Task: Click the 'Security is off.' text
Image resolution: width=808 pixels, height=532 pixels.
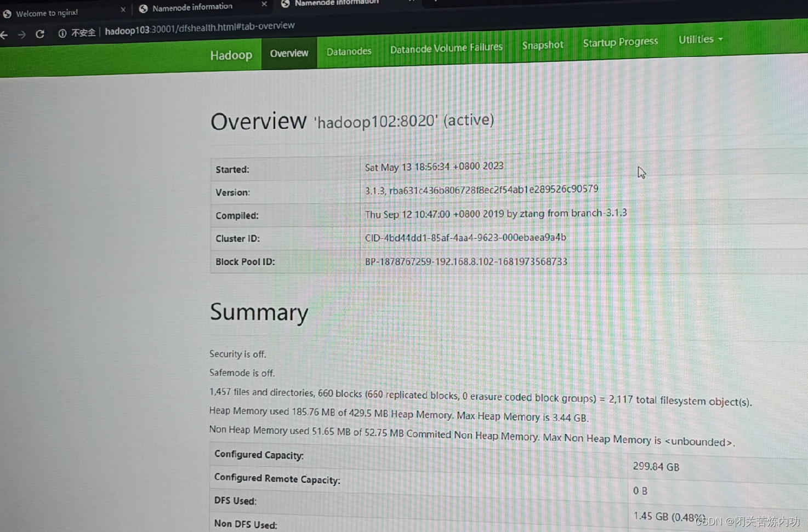Action: (238, 354)
